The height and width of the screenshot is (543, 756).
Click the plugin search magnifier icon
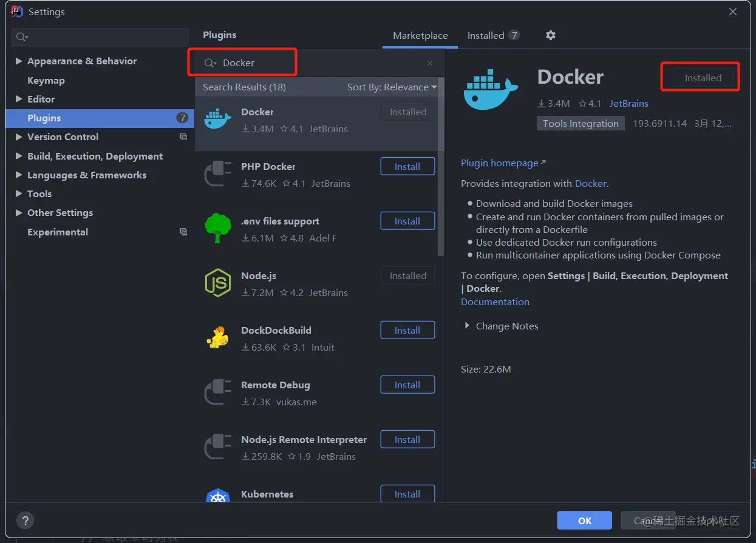click(x=210, y=63)
